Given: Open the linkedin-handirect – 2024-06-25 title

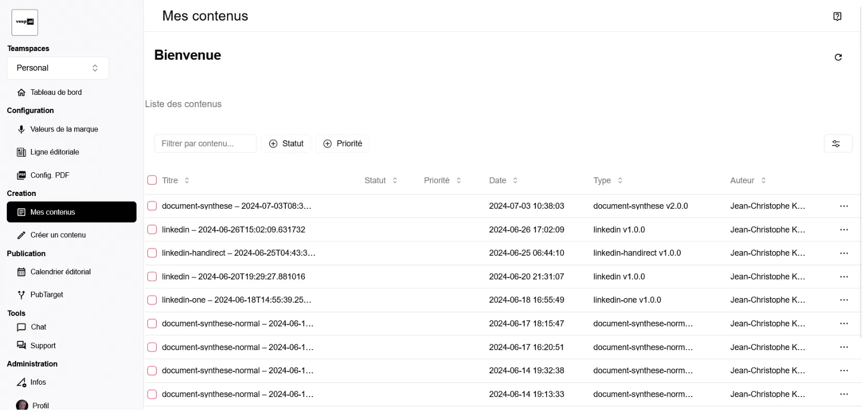Looking at the screenshot, I should click(239, 253).
